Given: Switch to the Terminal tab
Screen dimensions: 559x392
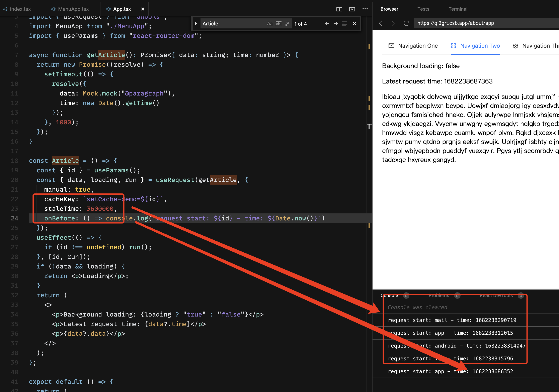Looking at the screenshot, I should (458, 9).
